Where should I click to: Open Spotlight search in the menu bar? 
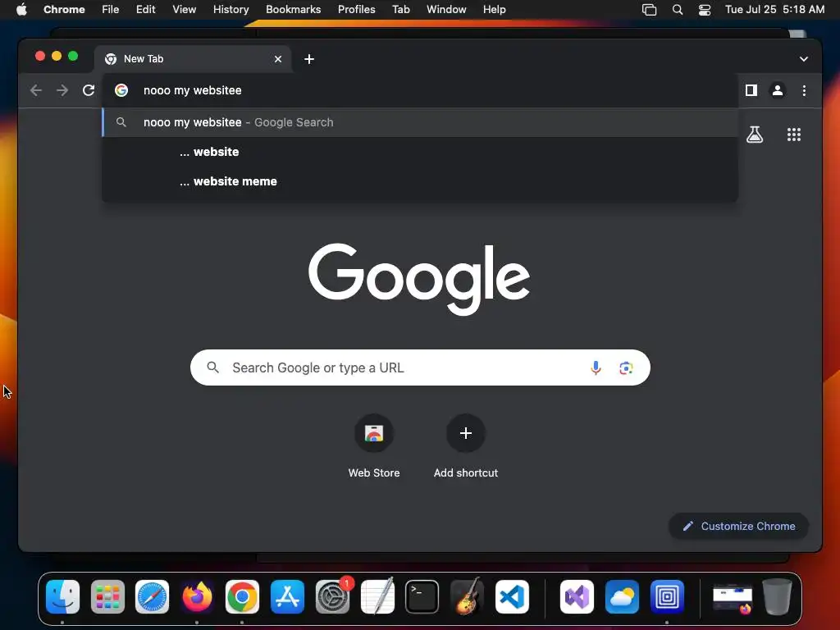pyautogui.click(x=677, y=10)
